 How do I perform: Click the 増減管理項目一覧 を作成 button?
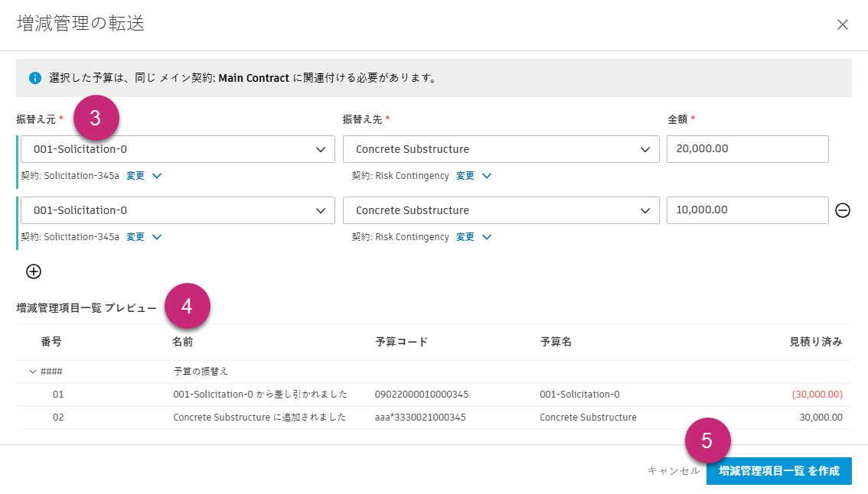click(779, 471)
